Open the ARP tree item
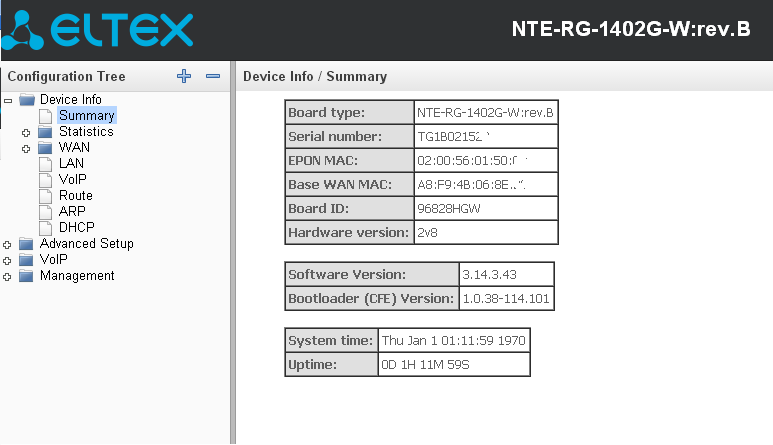The image size is (773, 445). coord(72,211)
